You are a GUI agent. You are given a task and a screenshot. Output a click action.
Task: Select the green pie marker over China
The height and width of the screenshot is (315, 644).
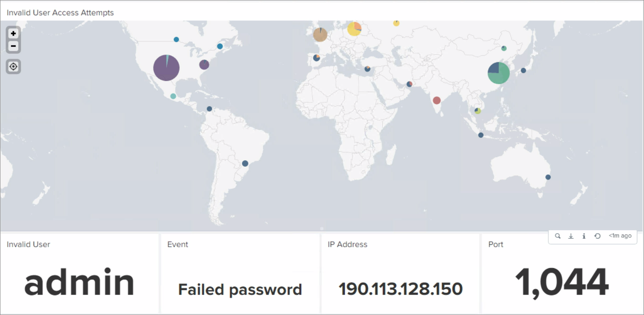click(499, 73)
